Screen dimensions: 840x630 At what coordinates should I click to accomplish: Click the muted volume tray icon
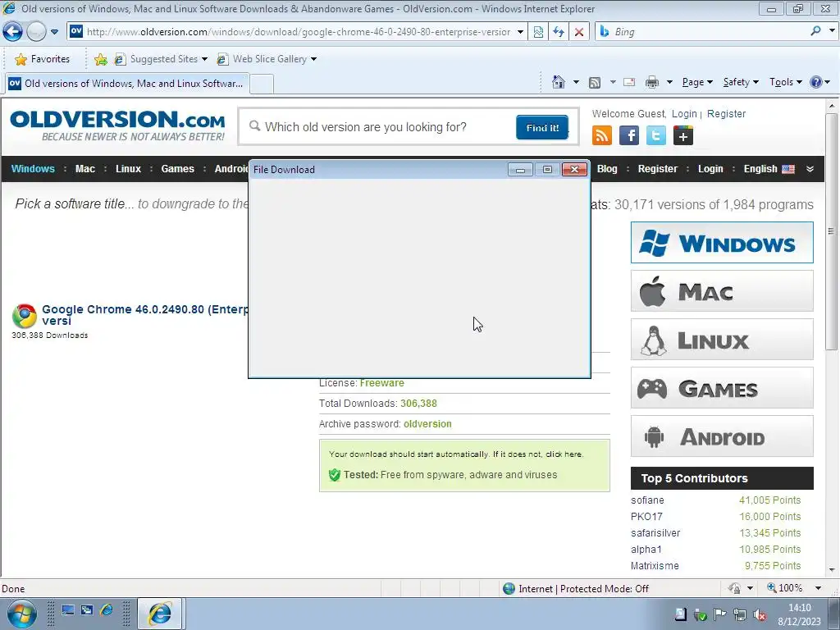click(x=760, y=615)
